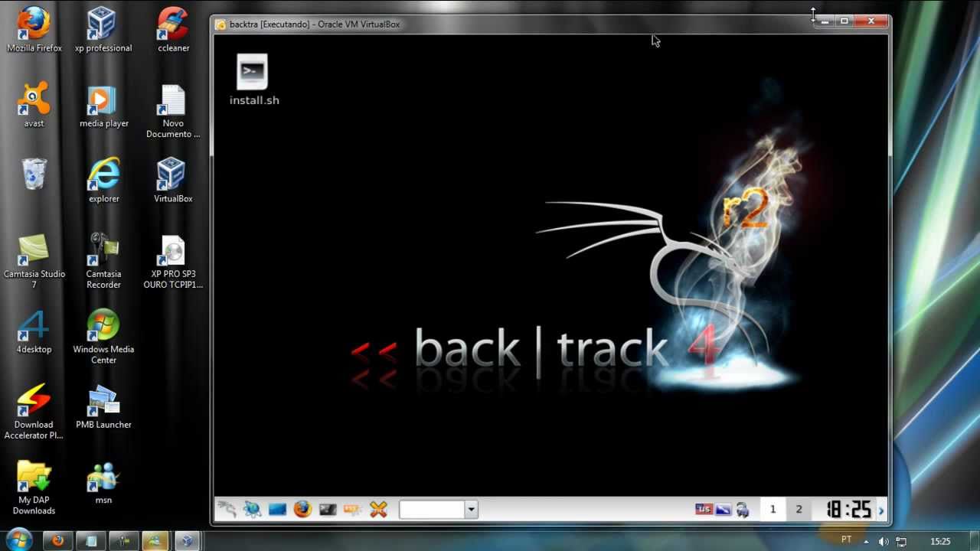Open XP PRO SP3 OURO disc image
The width and height of the screenshot is (980, 551).
(173, 262)
